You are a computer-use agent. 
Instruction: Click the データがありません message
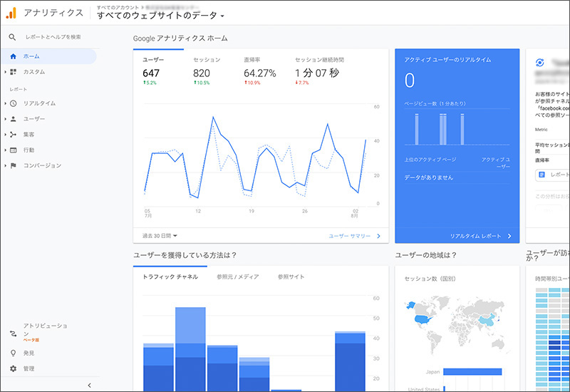[429, 177]
